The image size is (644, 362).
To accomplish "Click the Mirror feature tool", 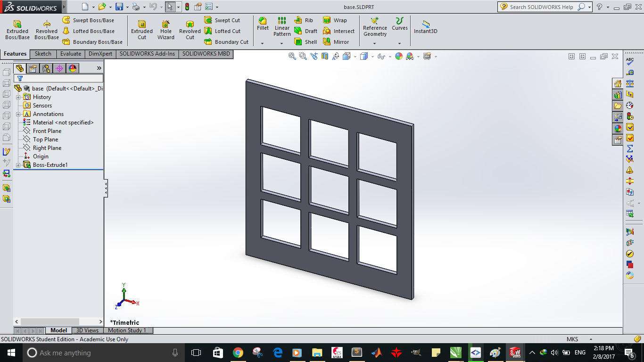I will [336, 42].
